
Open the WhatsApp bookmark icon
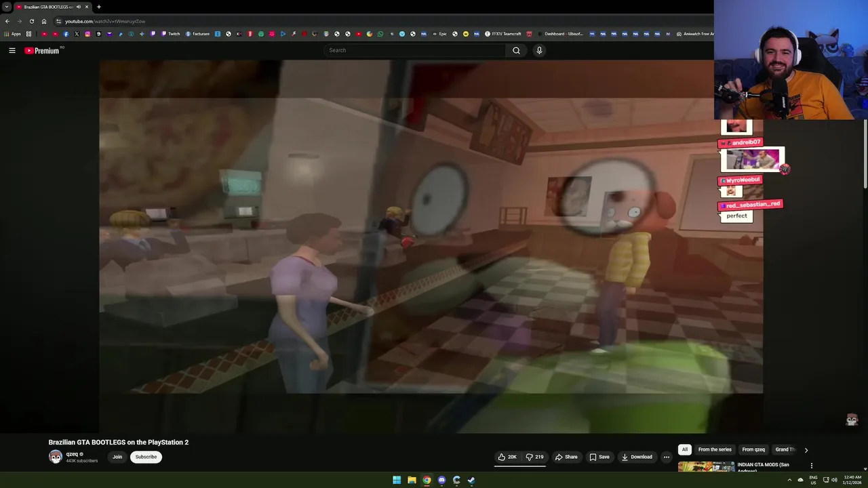[380, 34]
